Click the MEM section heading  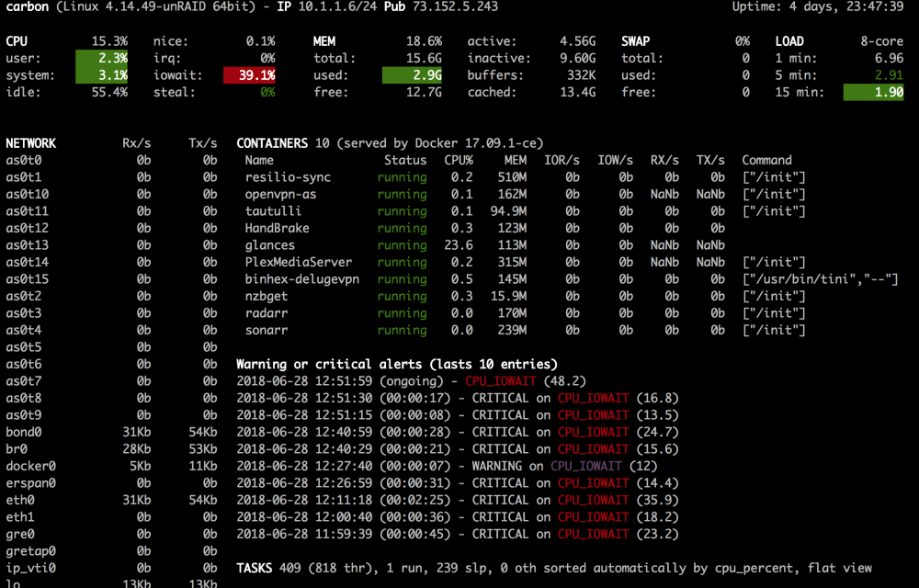[324, 41]
